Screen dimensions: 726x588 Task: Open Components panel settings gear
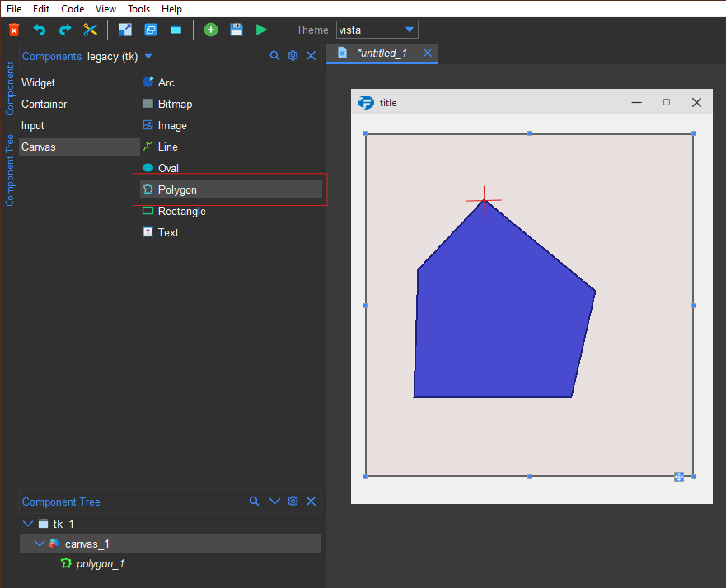point(293,56)
